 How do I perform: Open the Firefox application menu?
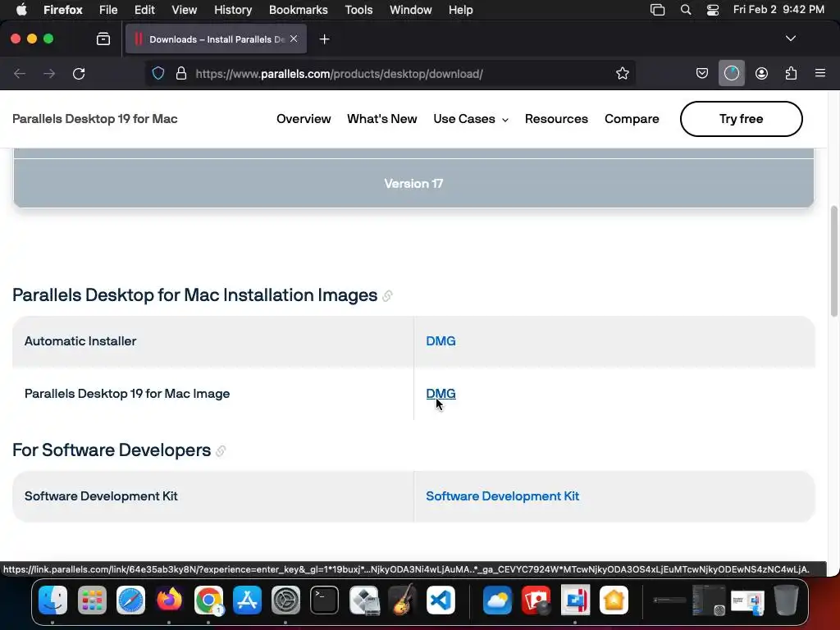(x=62, y=10)
